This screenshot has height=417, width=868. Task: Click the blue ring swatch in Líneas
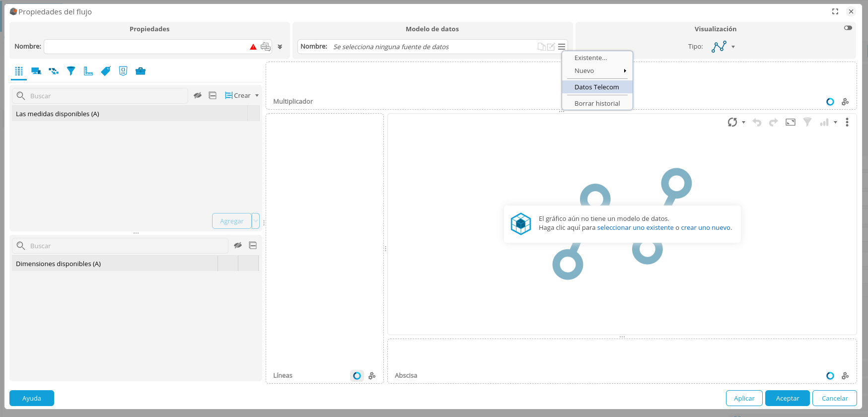[357, 376]
